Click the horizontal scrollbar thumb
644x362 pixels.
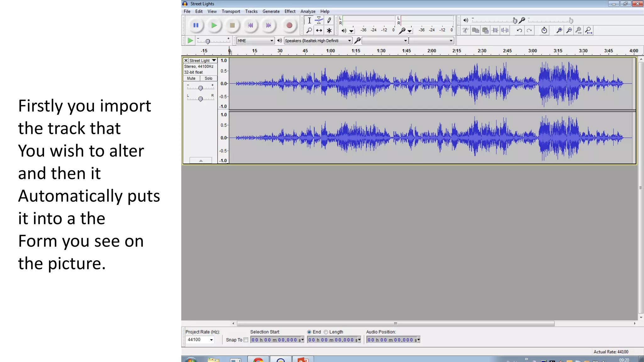396,323
